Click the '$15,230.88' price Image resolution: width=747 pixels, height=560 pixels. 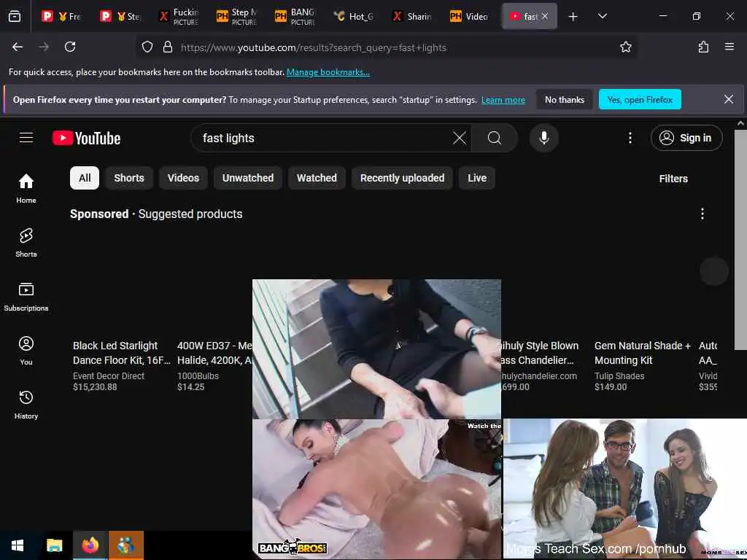[95, 386]
